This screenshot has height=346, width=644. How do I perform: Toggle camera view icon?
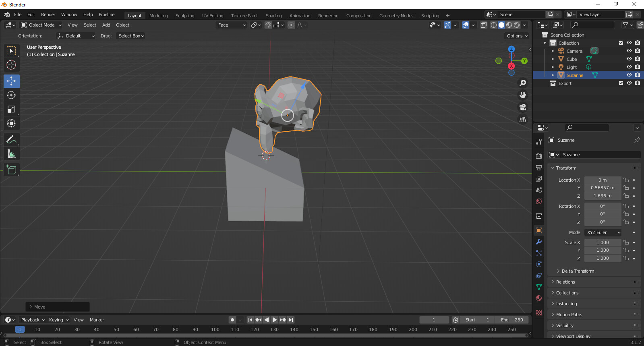tap(523, 107)
